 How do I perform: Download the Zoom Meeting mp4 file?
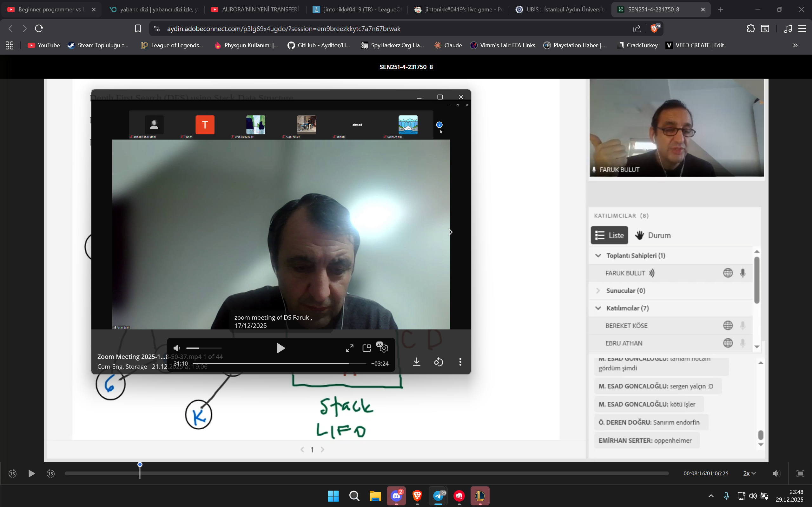[416, 362]
